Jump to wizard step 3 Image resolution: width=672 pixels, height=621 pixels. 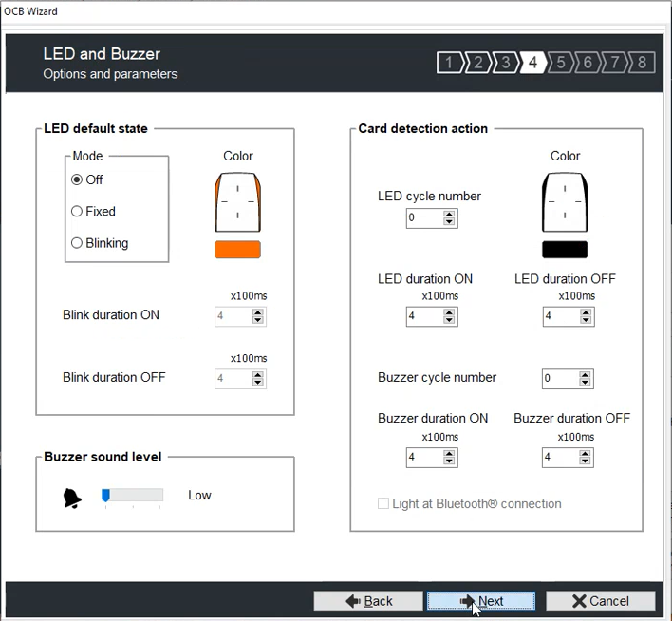click(x=505, y=63)
